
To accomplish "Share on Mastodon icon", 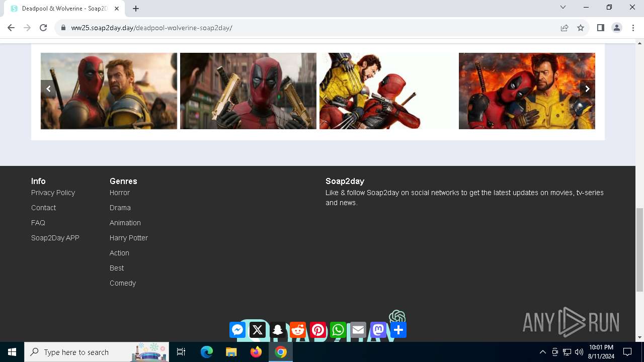I will (x=378, y=330).
